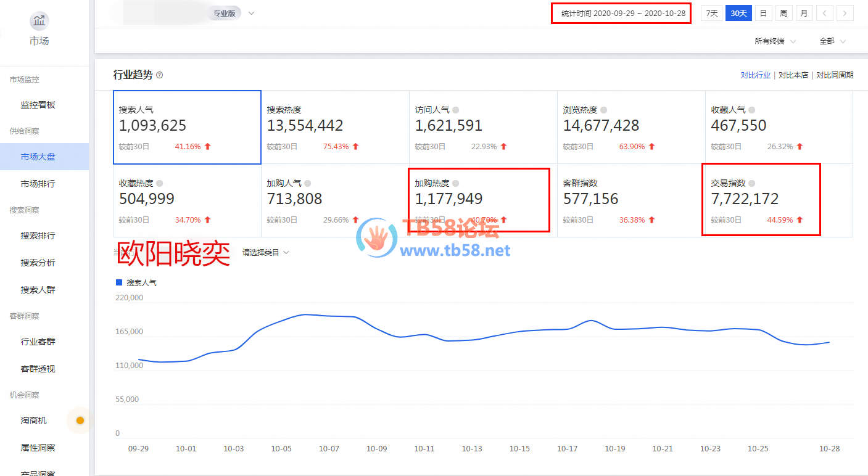Click the 对比本店 link

(793, 75)
